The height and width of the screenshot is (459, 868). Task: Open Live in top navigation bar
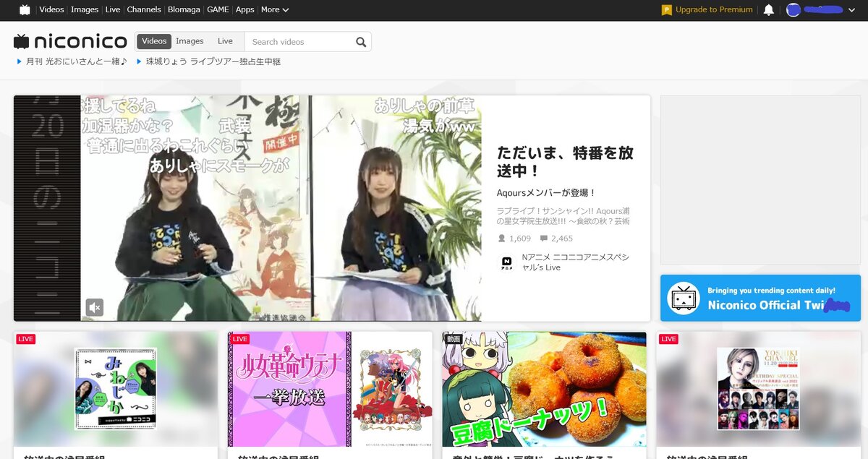tap(113, 9)
